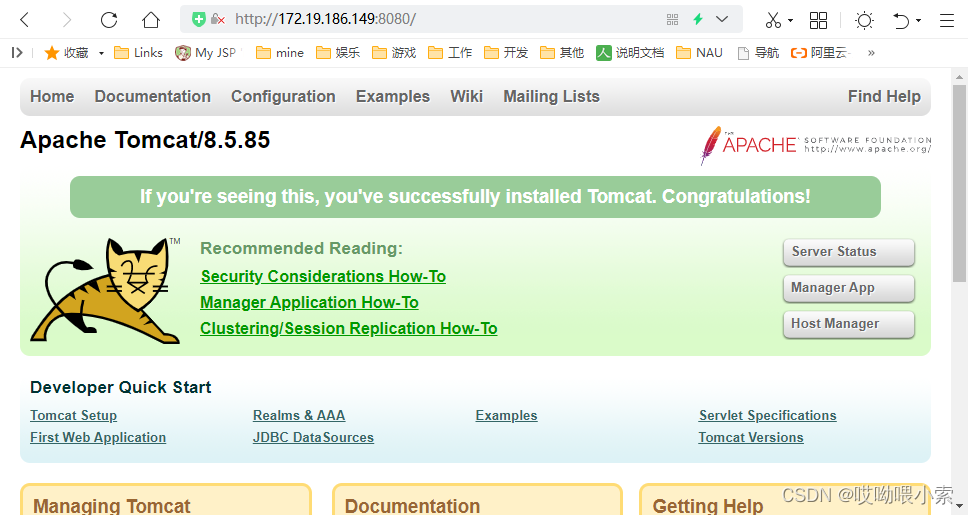Open the NAU bookmark folder

point(699,52)
